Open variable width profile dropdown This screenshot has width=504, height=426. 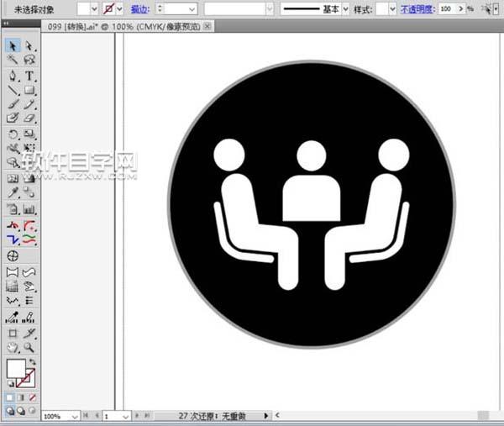click(270, 9)
